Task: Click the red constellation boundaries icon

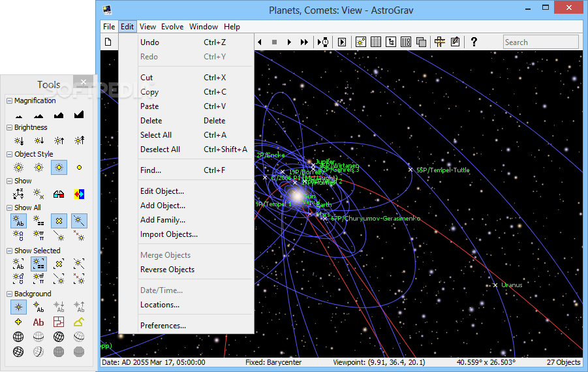Action: (59, 322)
